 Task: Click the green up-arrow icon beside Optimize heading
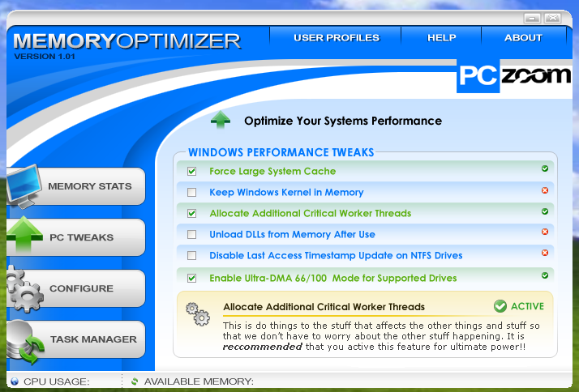[221, 120]
